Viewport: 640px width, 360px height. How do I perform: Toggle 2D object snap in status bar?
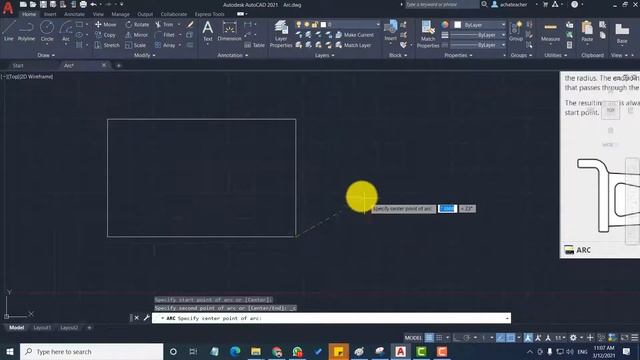[510, 338]
